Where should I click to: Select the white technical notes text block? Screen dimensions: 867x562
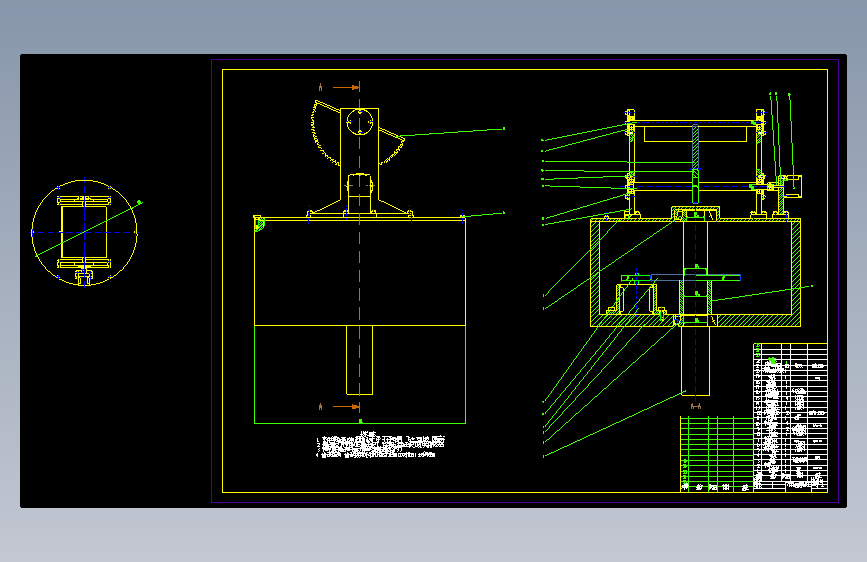point(380,446)
